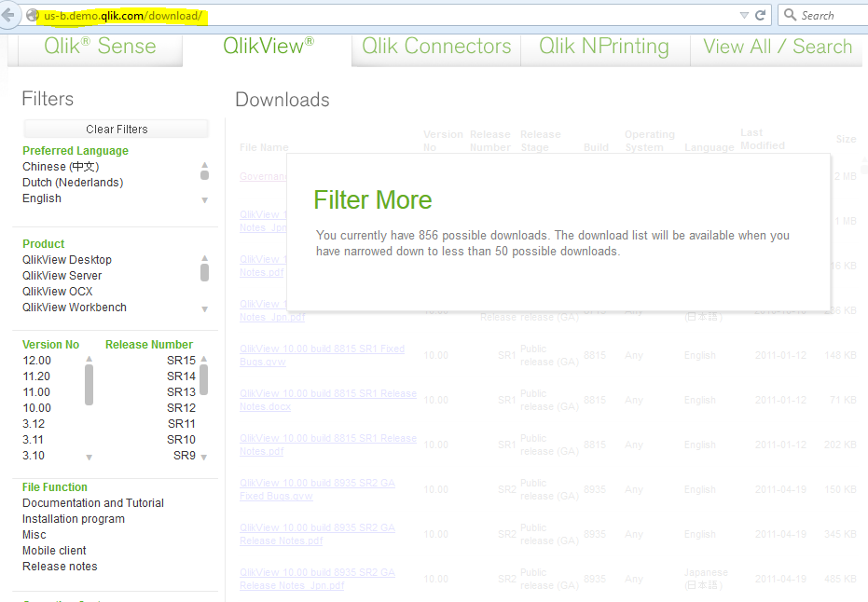Select QlikView Workbench product
Viewport: 868px width, 602px height.
point(75,308)
